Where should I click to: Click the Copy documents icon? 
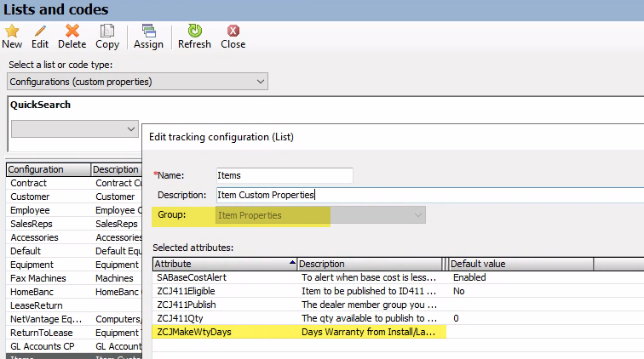pyautogui.click(x=107, y=31)
